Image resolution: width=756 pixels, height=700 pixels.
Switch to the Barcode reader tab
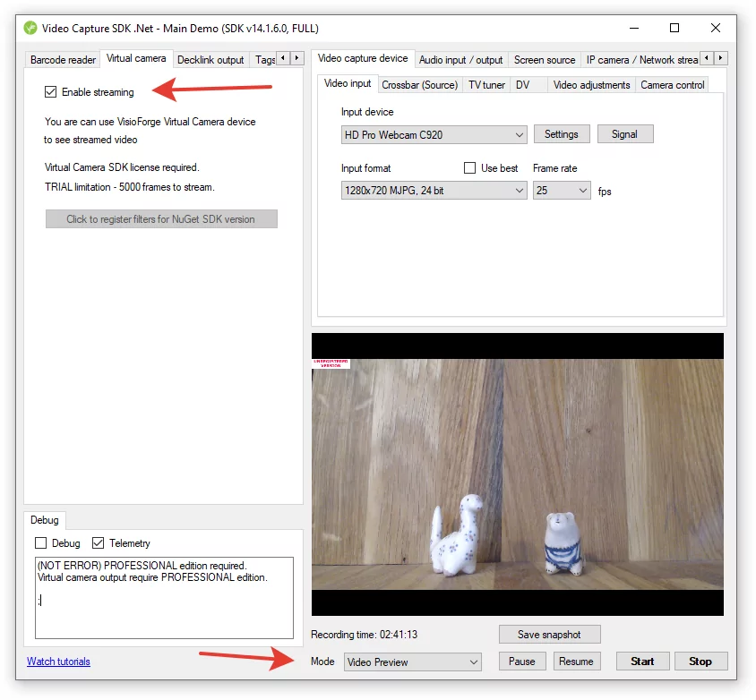point(61,59)
